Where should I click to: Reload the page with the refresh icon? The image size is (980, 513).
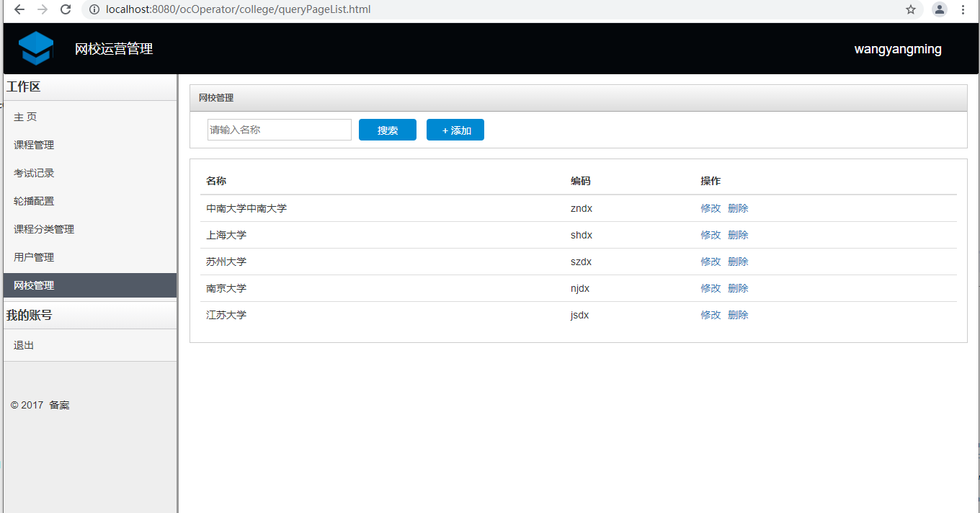[x=66, y=9]
